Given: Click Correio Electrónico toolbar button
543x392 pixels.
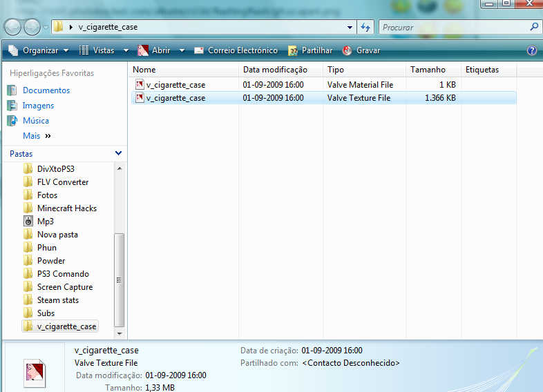Looking at the screenshot, I should point(236,50).
